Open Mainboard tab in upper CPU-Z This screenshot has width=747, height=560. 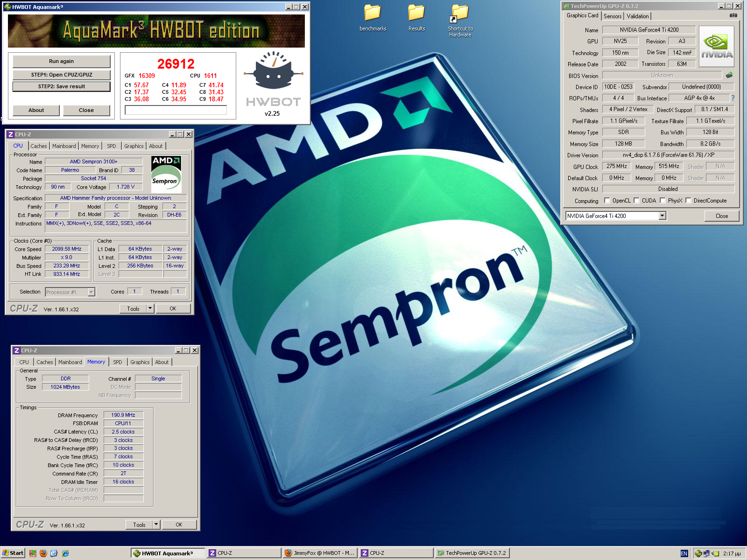64,146
